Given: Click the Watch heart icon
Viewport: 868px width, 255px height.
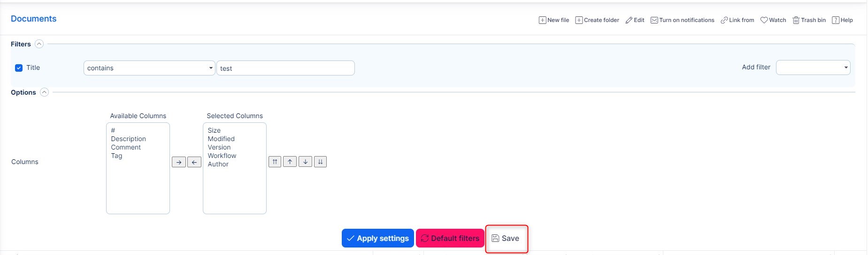Looking at the screenshot, I should (764, 20).
